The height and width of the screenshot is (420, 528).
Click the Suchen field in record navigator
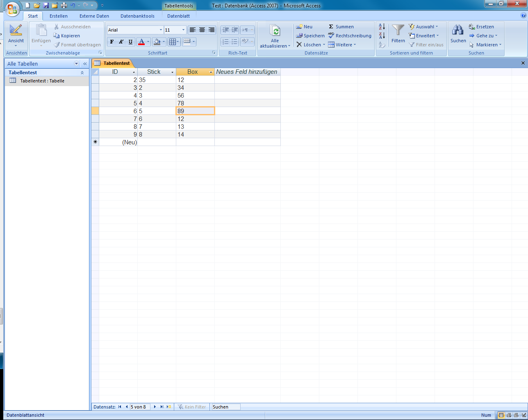pos(225,407)
